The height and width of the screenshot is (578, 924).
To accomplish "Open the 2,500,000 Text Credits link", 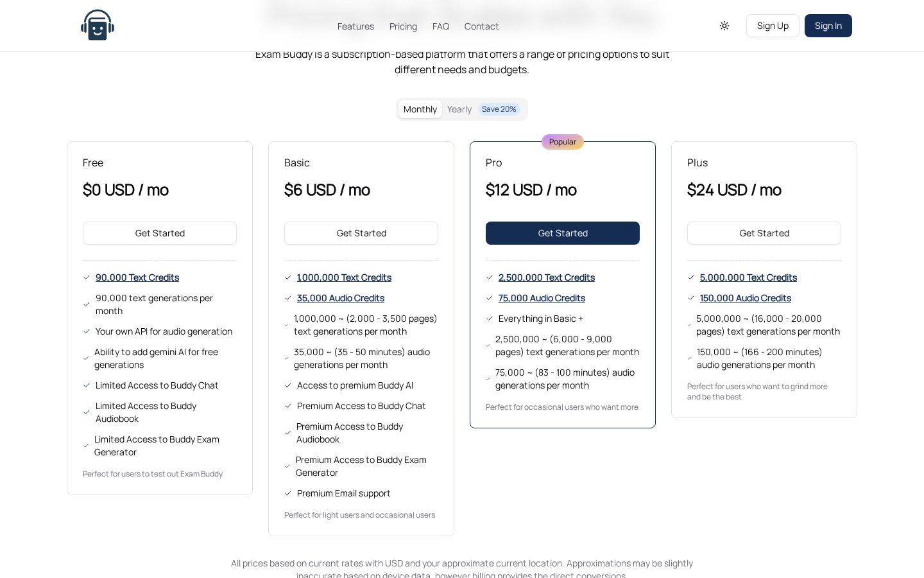I will (x=547, y=277).
